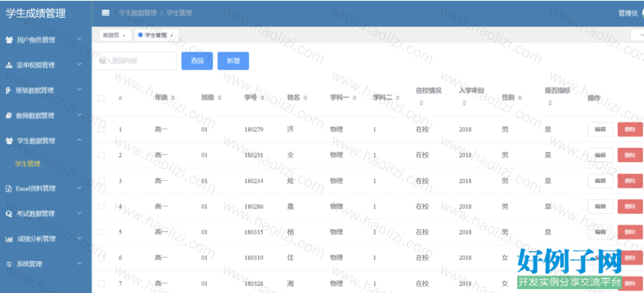Image resolution: width=644 pixels, height=293 pixels.
Task: Open the 考试数据管理 menu
Action: click(46, 214)
